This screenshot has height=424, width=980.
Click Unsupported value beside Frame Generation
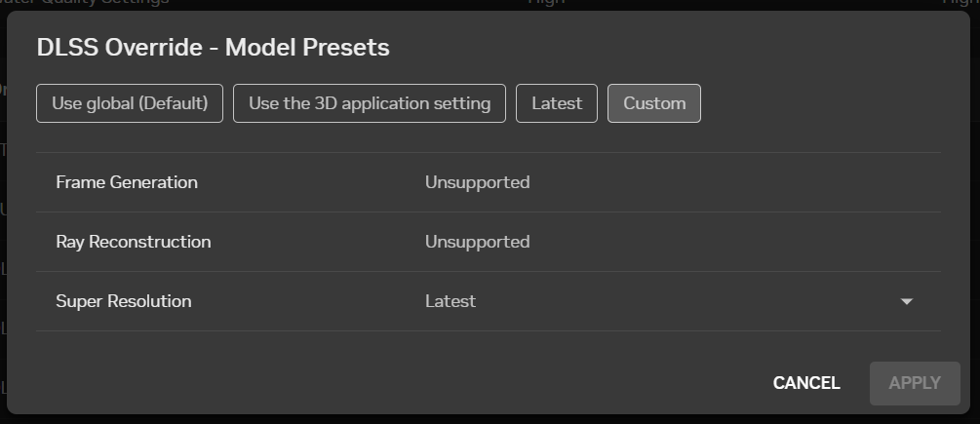point(477,182)
